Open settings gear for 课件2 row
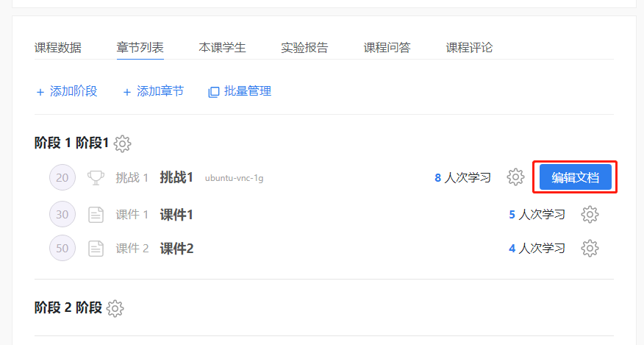644x345 pixels. (x=590, y=249)
